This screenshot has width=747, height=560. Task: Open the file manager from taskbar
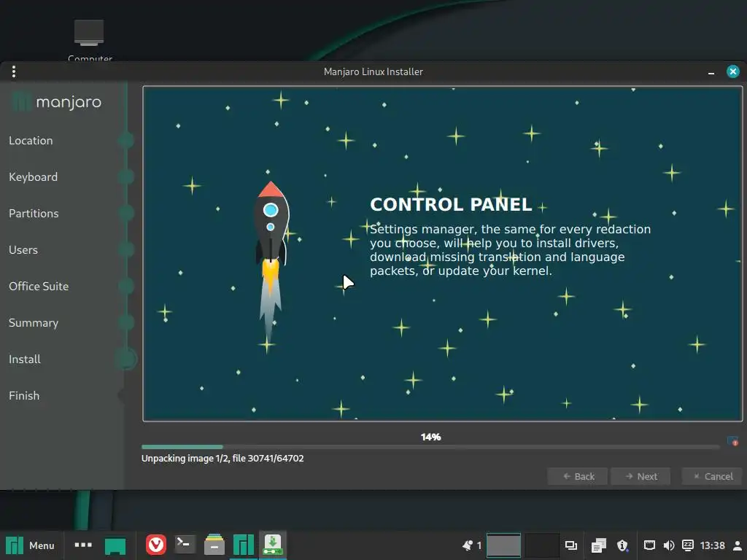(214, 545)
